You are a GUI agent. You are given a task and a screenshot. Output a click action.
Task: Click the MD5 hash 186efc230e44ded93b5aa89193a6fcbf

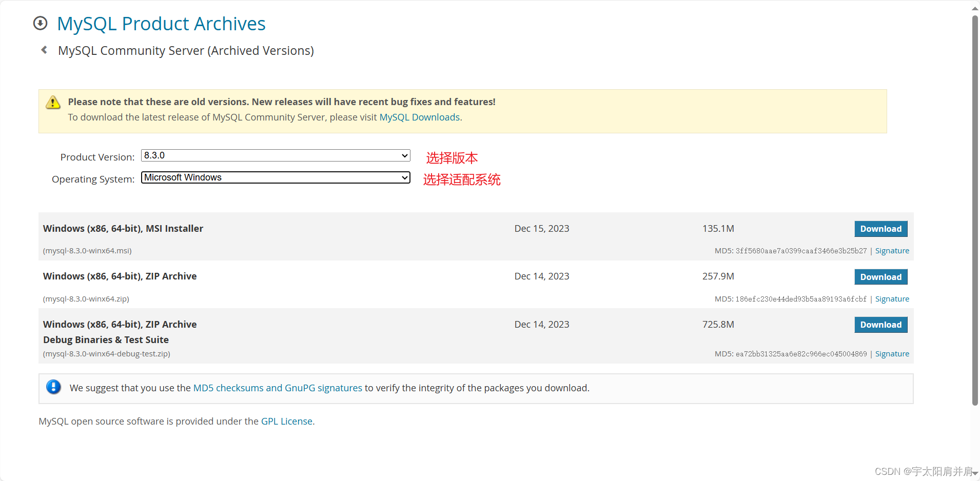pos(801,299)
